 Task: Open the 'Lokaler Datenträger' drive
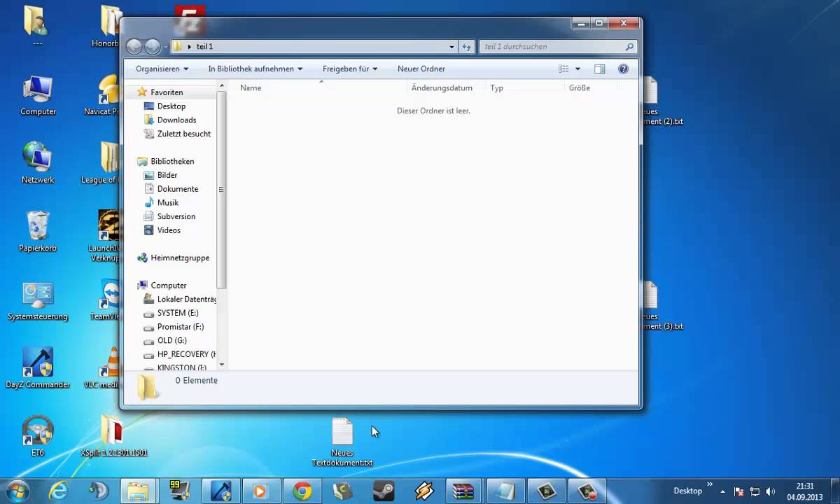[186, 299]
